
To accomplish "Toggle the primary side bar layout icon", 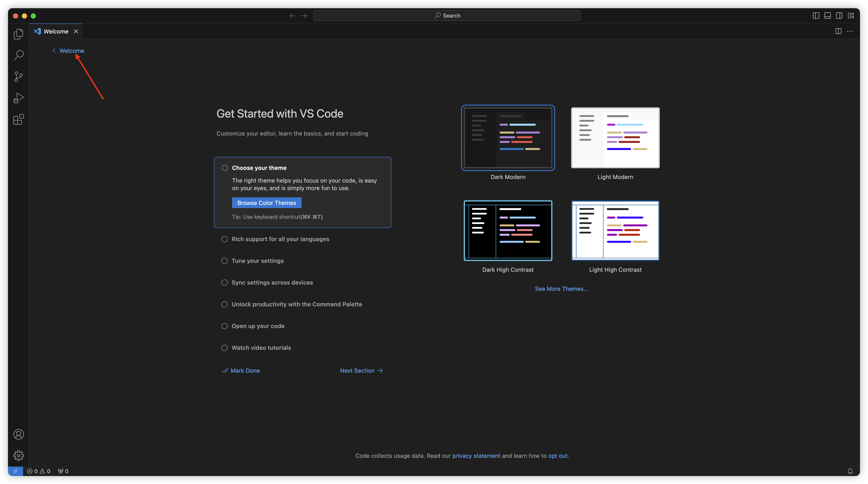I will 816,16.
